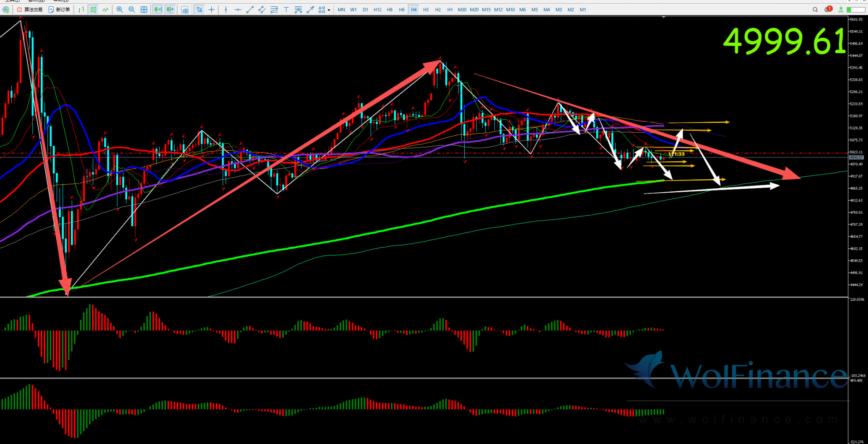Open the tile windows grid icon

(144, 10)
